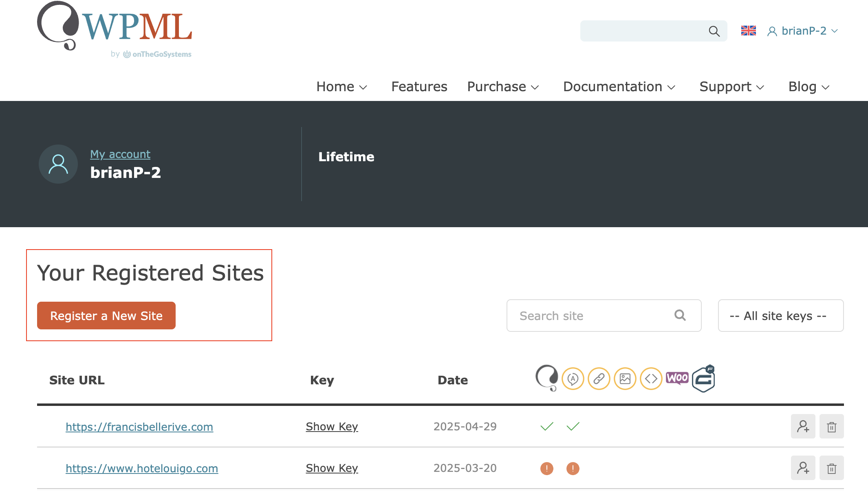
Task: Click the UK flag language switcher
Action: [748, 31]
